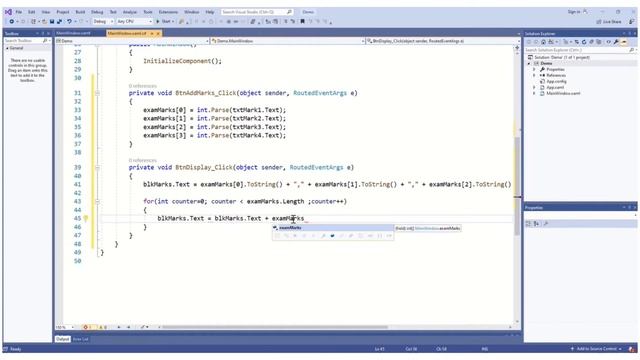Open the Build menu
This screenshot has width=640, height=360.
click(x=80, y=12)
